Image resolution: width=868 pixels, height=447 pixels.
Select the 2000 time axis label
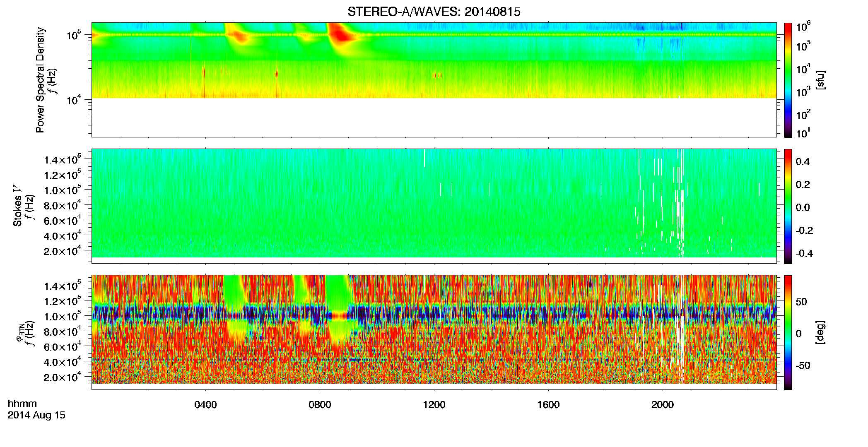click(x=663, y=405)
